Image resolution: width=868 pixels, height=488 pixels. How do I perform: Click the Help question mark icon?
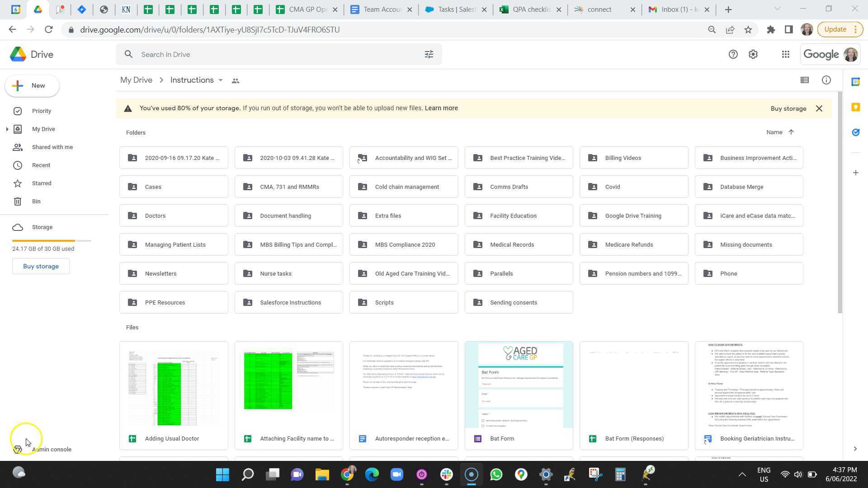[733, 54]
